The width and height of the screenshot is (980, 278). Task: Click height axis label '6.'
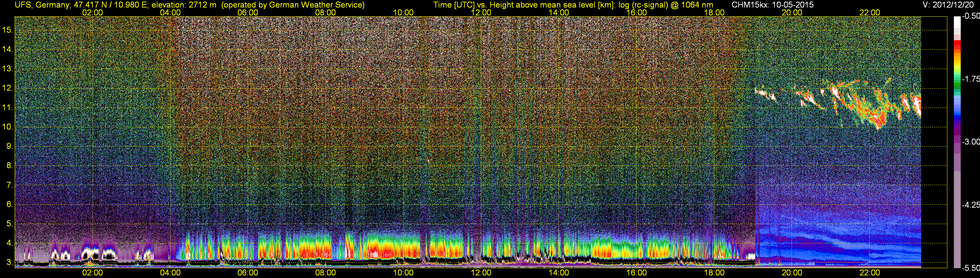click(9, 204)
